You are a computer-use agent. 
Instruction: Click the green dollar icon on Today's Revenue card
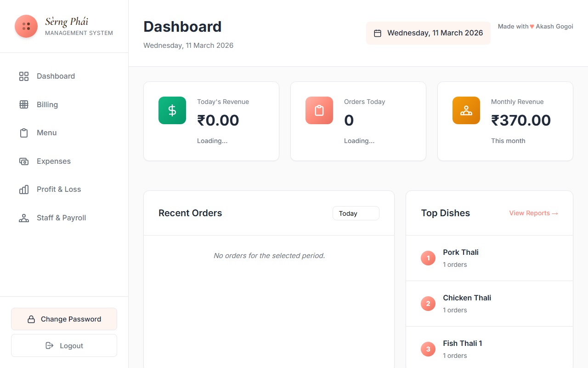tap(172, 110)
